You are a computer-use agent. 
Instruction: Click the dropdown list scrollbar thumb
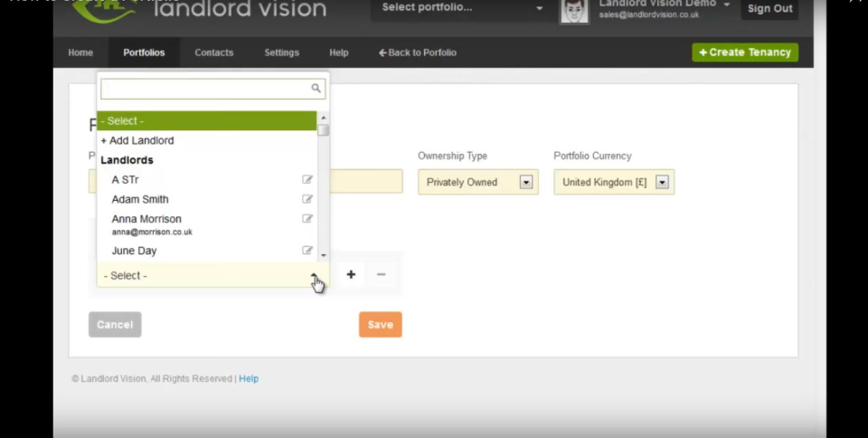[324, 130]
